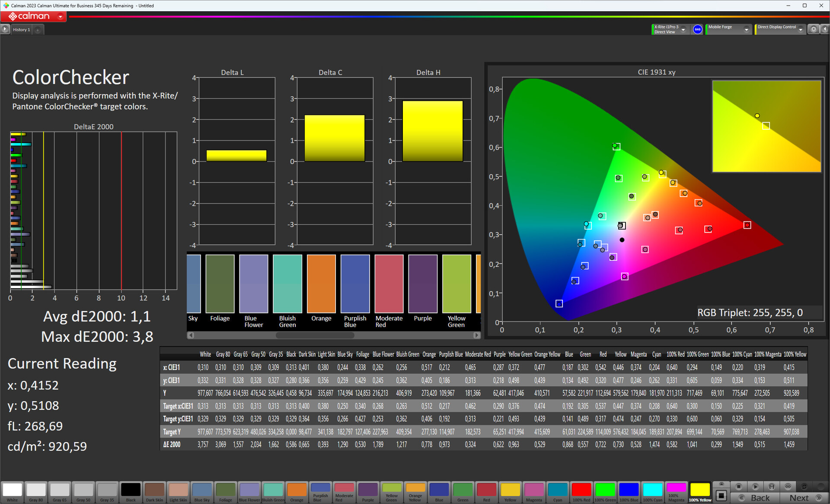Click left arrow of patch strip scrollbar
This screenshot has height=504, width=830.
point(191,335)
